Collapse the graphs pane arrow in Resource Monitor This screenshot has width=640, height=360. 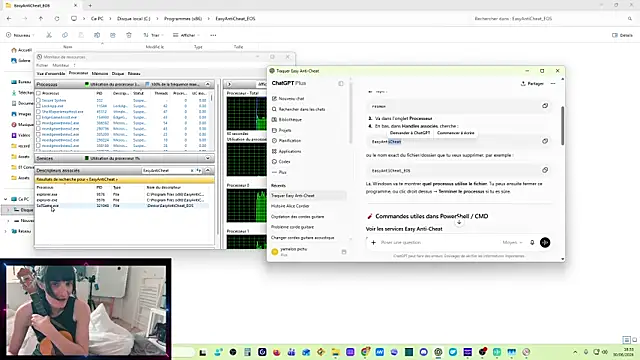coord(229,84)
